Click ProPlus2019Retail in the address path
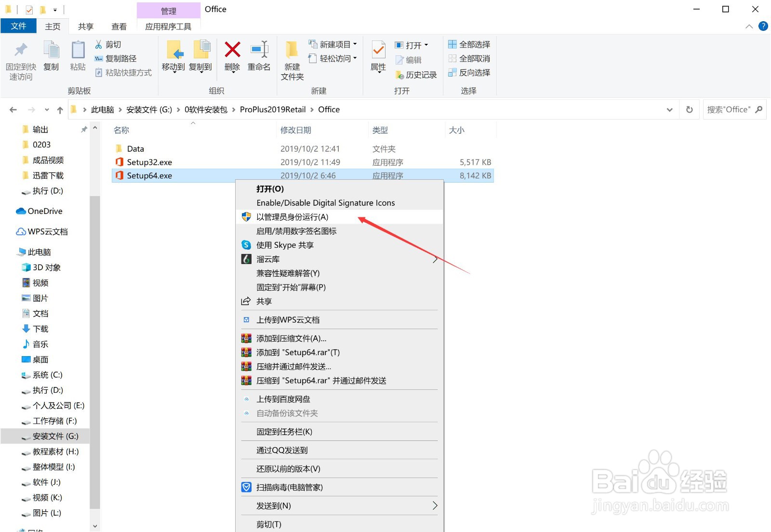The height and width of the screenshot is (532, 771). click(x=273, y=109)
